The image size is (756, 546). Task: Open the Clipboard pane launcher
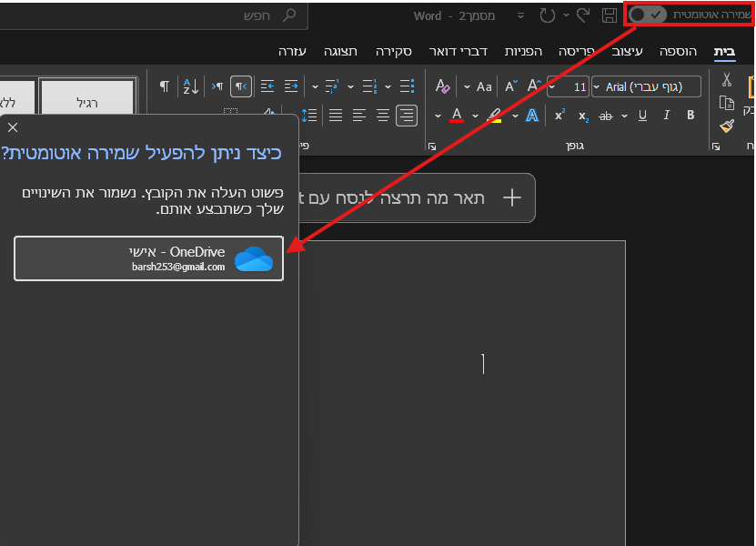click(715, 147)
